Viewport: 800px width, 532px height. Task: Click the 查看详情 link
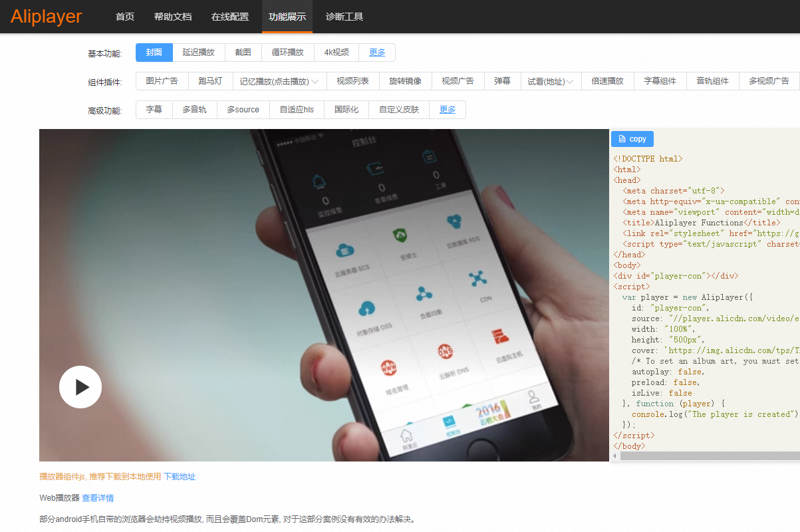point(98,497)
